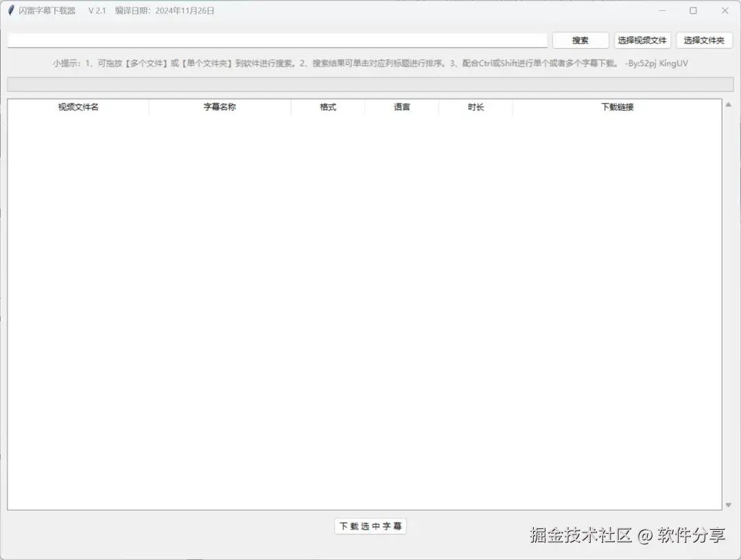The height and width of the screenshot is (560, 741).
Task: Click inside the search input field
Action: [x=274, y=40]
